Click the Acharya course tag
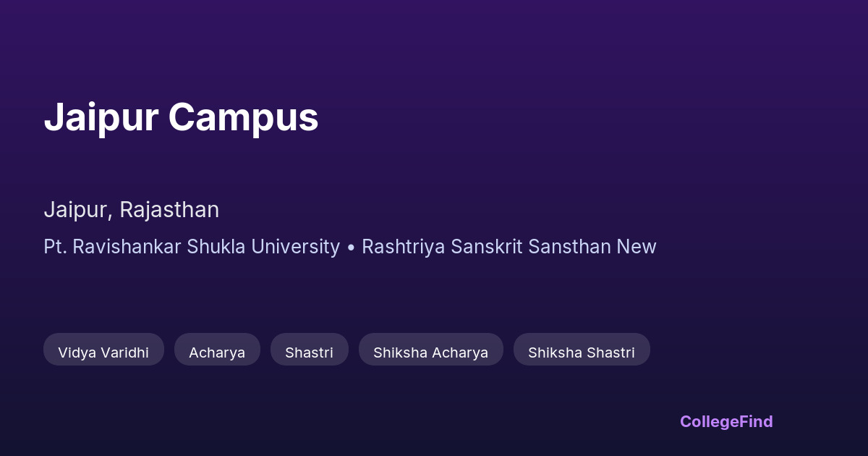 coord(217,352)
